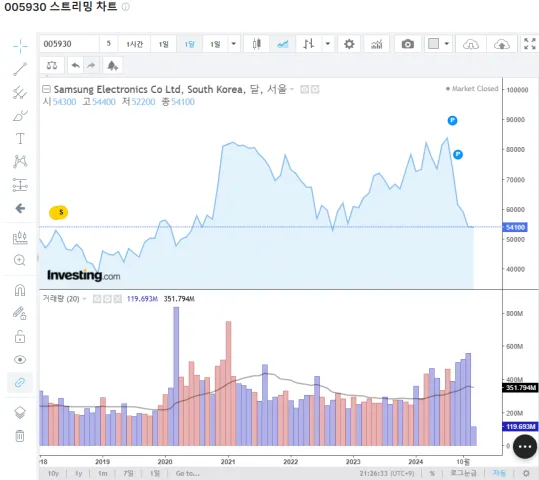The height and width of the screenshot is (480, 539).
Task: Select the crosshair cursor tool
Action: [x=20, y=46]
